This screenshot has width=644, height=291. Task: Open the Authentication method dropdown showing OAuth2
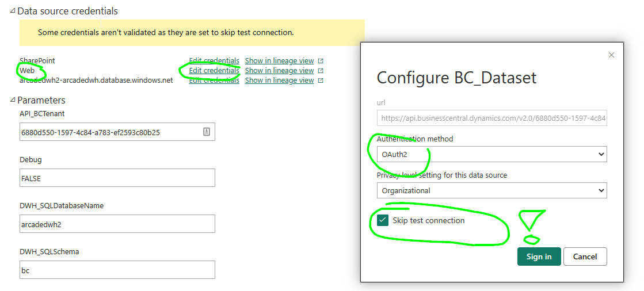pos(491,154)
